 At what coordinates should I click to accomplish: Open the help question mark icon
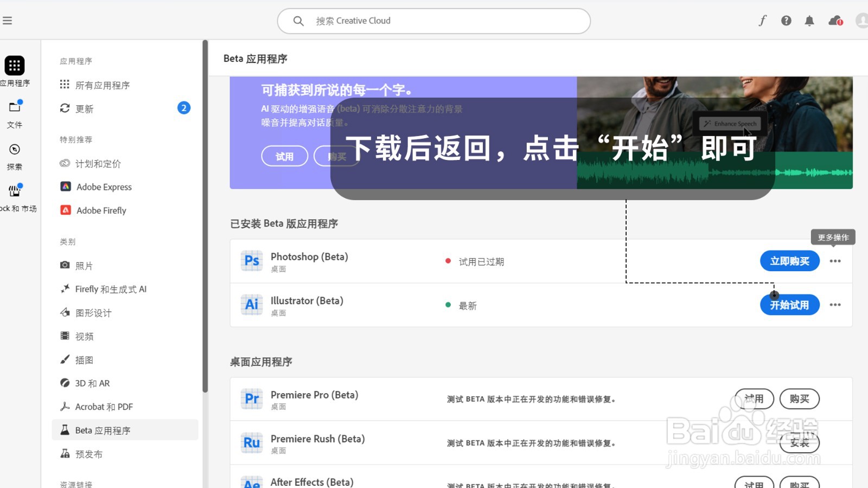[786, 21]
